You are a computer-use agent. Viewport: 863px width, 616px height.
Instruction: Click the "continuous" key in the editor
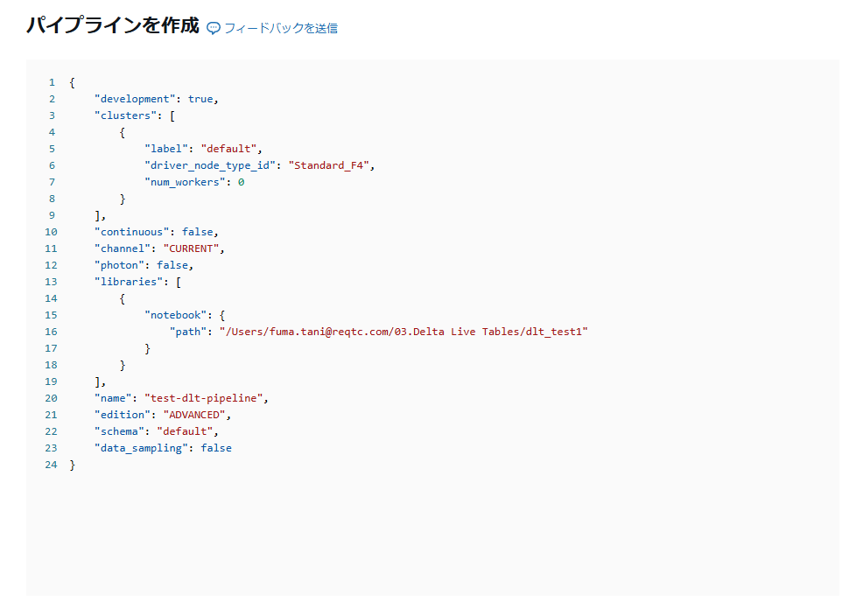pos(131,232)
